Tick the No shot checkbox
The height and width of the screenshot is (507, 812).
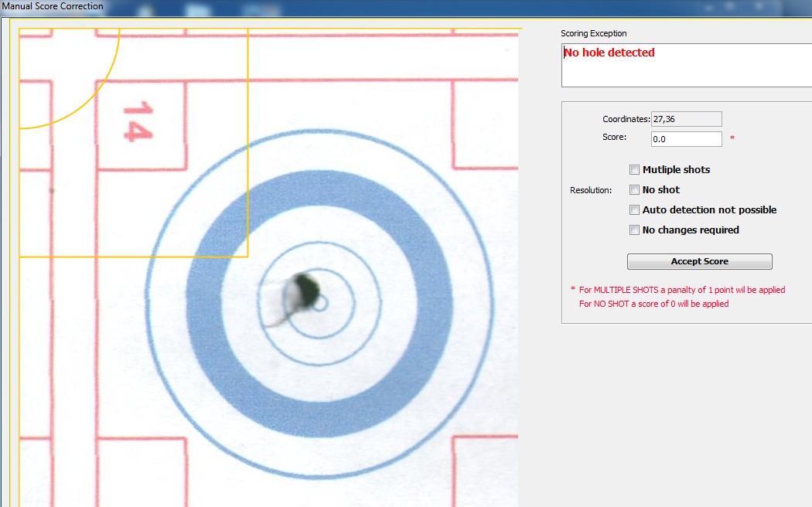tap(635, 190)
